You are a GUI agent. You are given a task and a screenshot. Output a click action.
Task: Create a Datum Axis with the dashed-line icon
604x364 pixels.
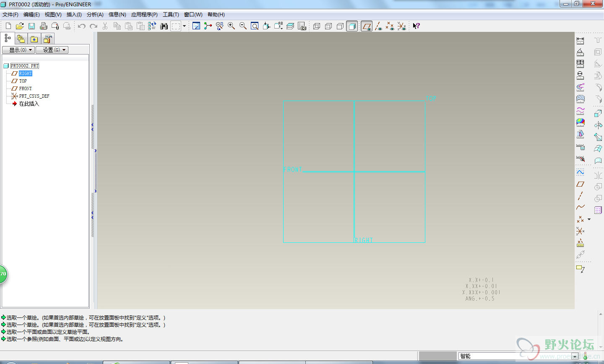pos(580,196)
